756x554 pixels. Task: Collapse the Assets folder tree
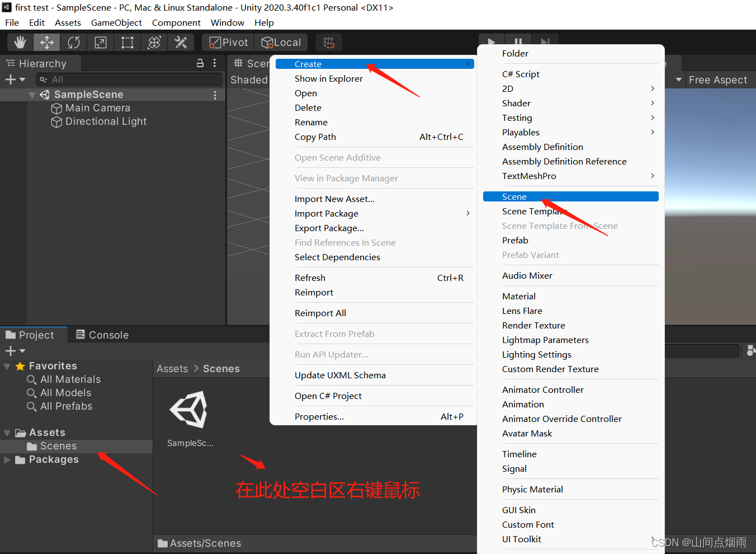point(7,433)
